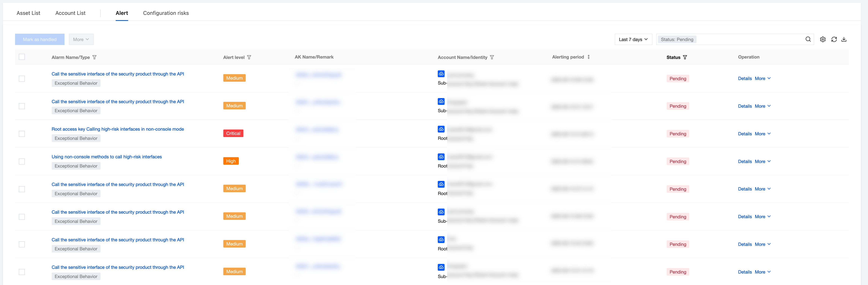The width and height of the screenshot is (868, 285).
Task: Open table settings gear icon
Action: 822,40
